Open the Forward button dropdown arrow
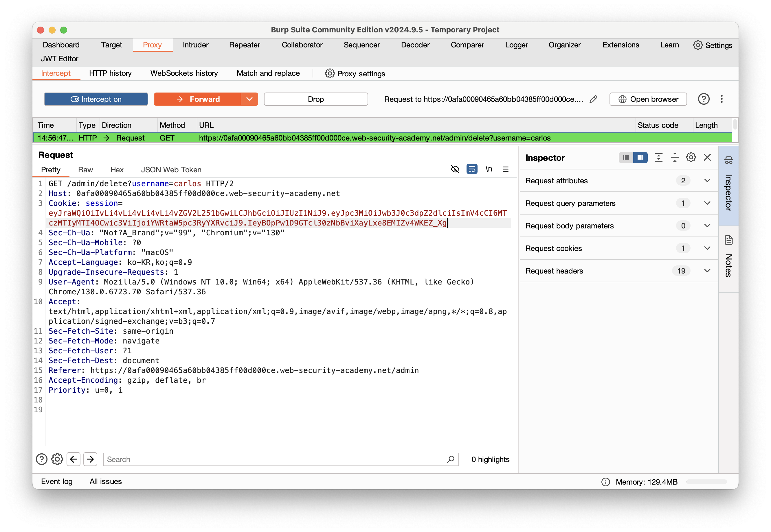771x532 pixels. point(249,99)
